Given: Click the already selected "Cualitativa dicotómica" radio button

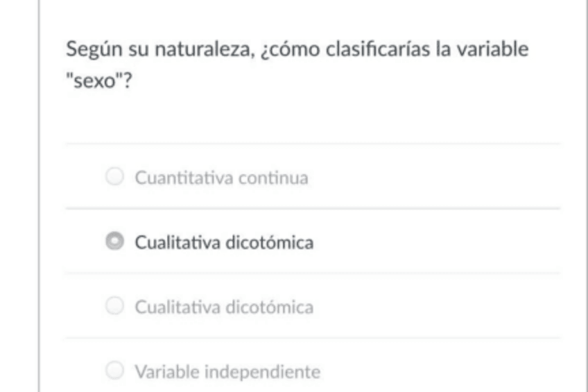Looking at the screenshot, I should coord(114,242).
